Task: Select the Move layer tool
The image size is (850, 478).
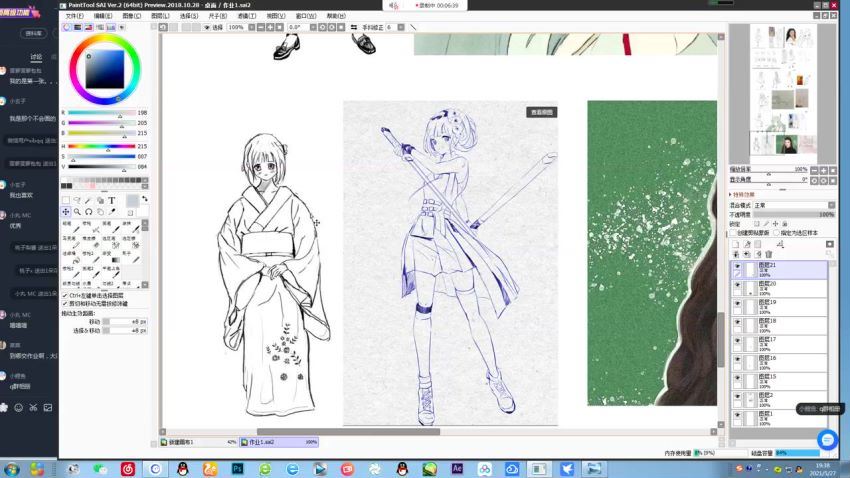Action: [66, 212]
